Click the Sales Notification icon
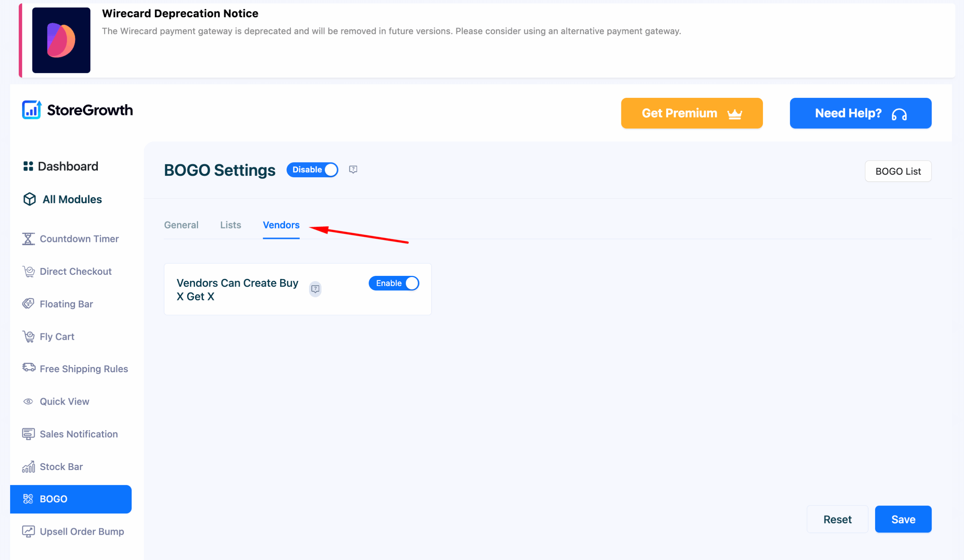 [x=28, y=434]
